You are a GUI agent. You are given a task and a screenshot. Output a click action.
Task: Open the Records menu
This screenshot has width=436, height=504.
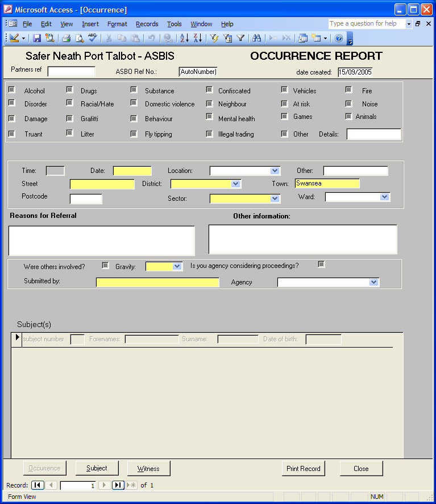147,24
